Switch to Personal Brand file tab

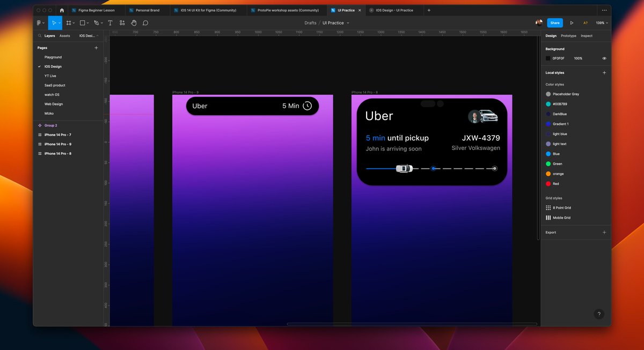coord(147,10)
